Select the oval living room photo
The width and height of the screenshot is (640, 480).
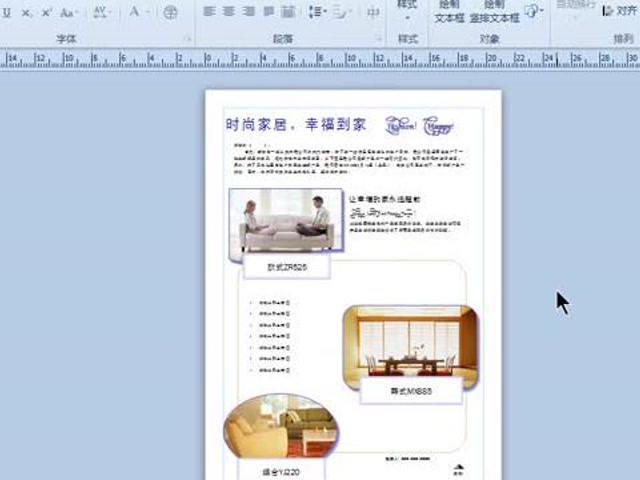tap(281, 426)
